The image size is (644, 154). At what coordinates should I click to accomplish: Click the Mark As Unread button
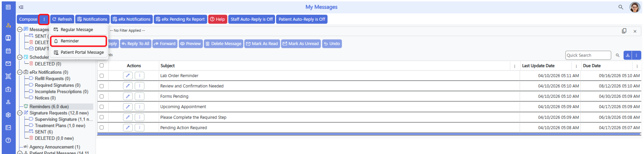[301, 44]
